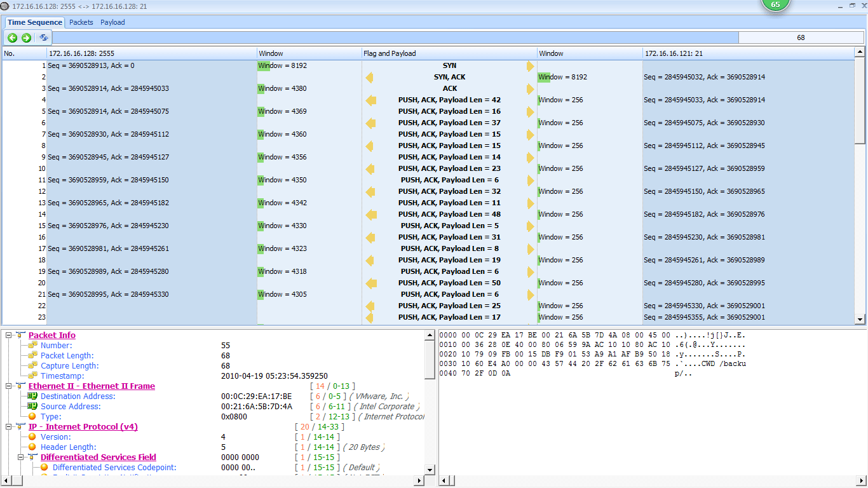The width and height of the screenshot is (868, 488).
Task: Click the orange ball icon beside Header Length
Action: click(32, 447)
